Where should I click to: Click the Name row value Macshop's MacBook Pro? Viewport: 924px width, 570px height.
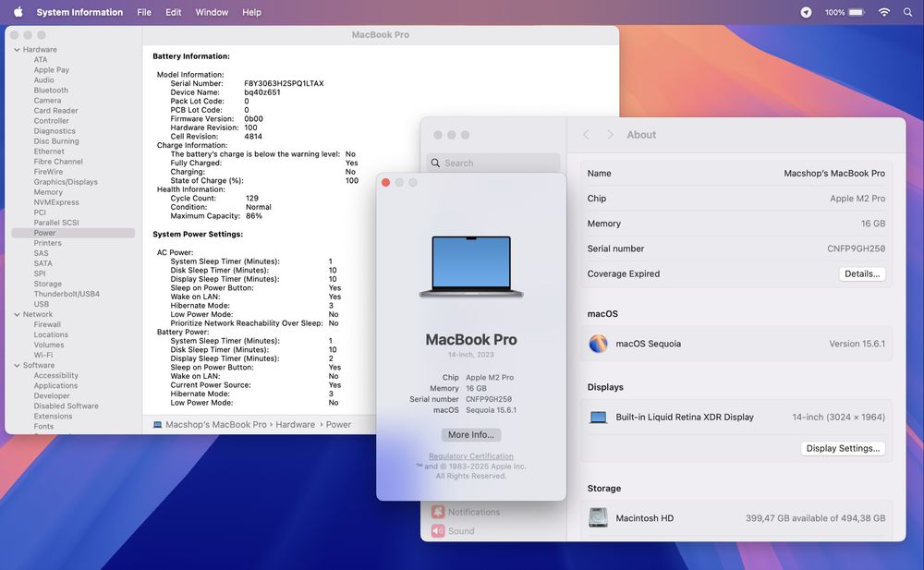[834, 174]
